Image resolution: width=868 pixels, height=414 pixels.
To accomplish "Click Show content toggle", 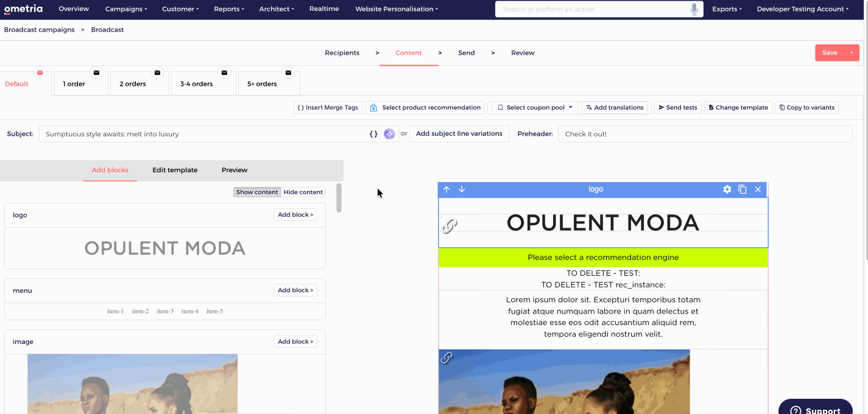I will pyautogui.click(x=257, y=192).
